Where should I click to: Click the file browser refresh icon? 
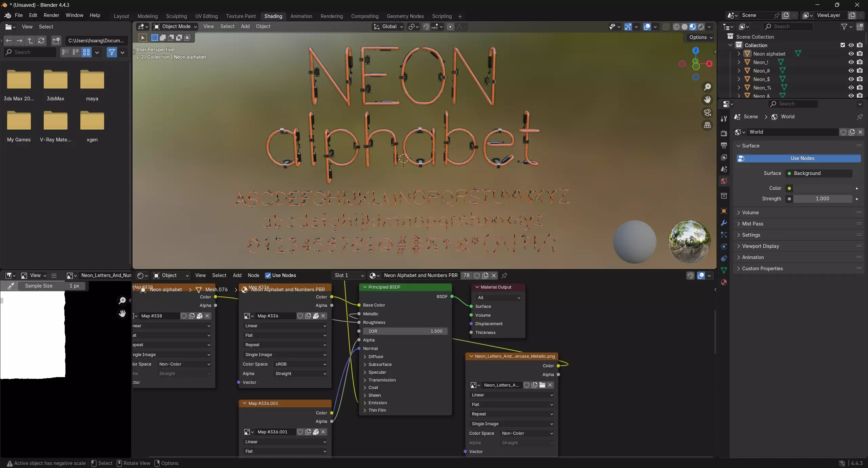41,41
